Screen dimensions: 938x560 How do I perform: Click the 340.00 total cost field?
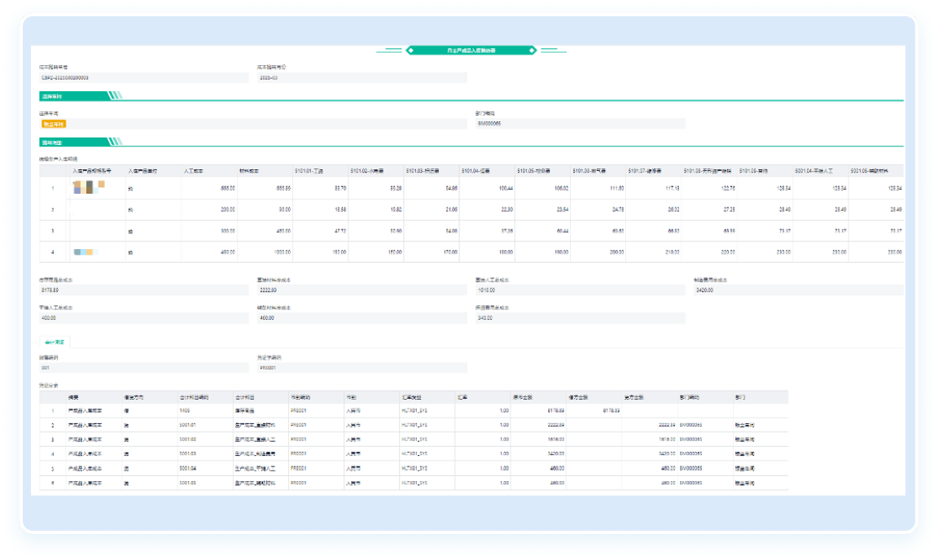[579, 319]
